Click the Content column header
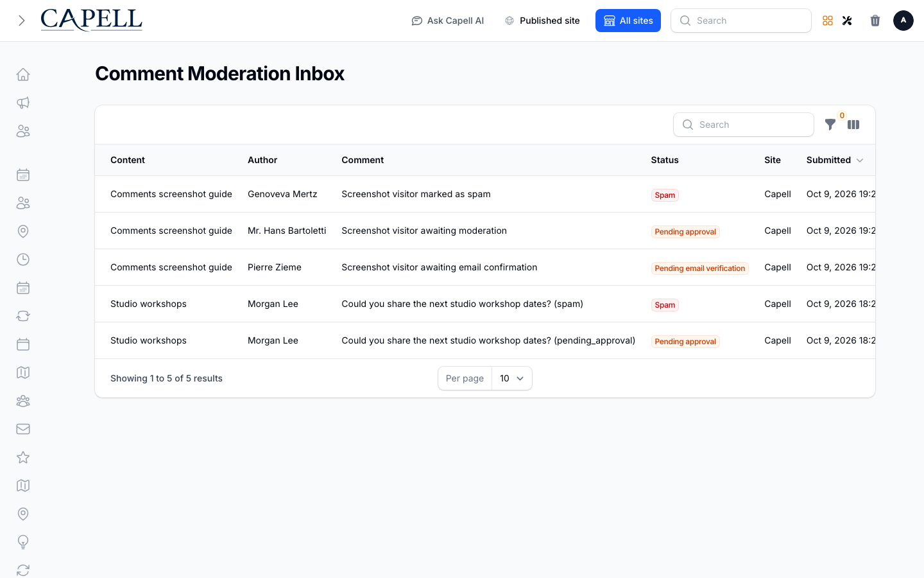The height and width of the screenshot is (578, 924). pos(128,160)
